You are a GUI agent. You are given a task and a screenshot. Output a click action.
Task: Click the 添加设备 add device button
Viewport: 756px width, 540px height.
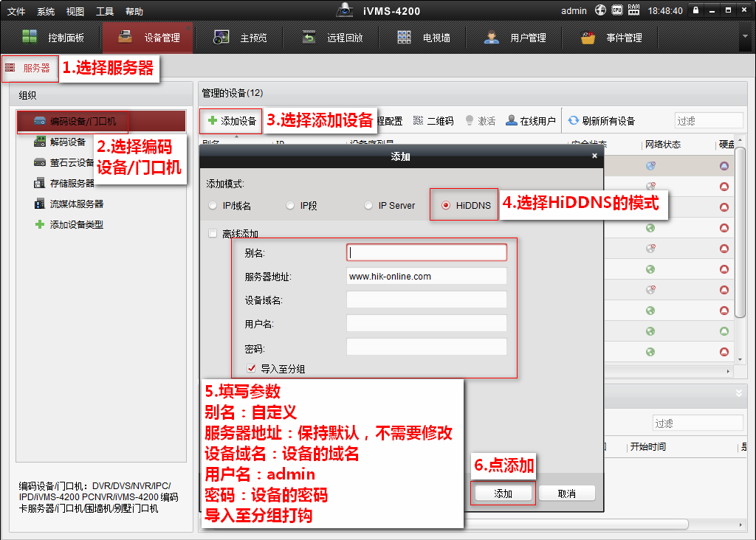[231, 121]
